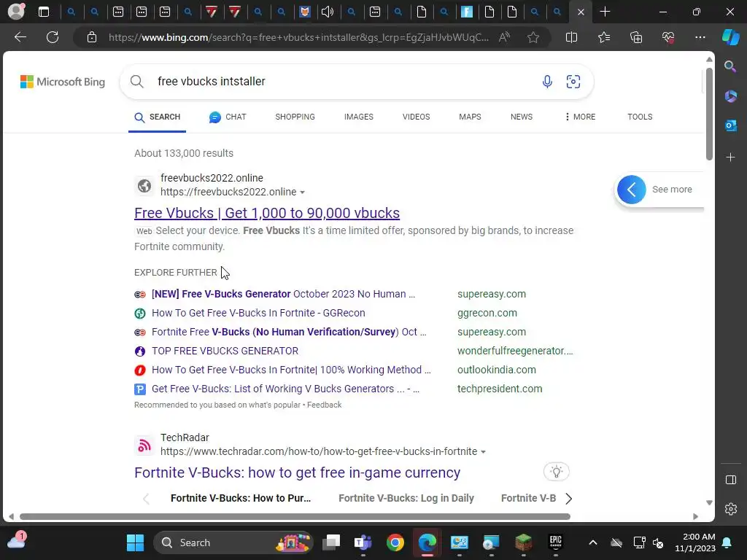Open the sidebar settings gear

(x=731, y=509)
